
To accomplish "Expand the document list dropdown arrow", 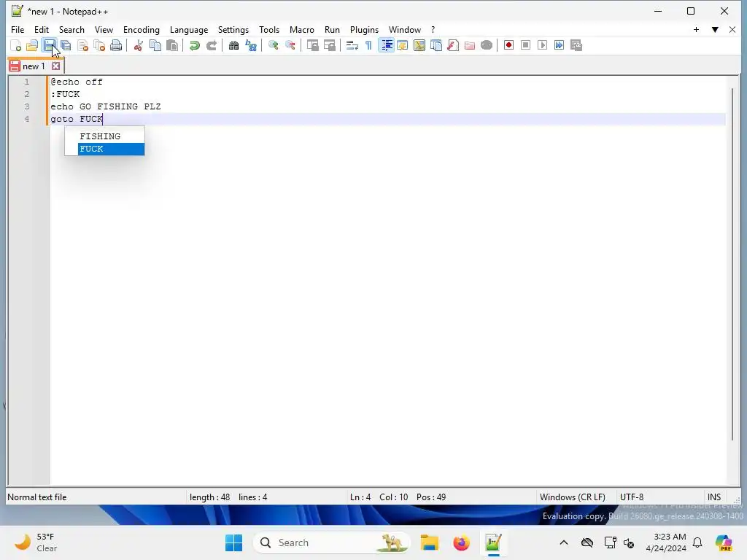I will 715,29.
